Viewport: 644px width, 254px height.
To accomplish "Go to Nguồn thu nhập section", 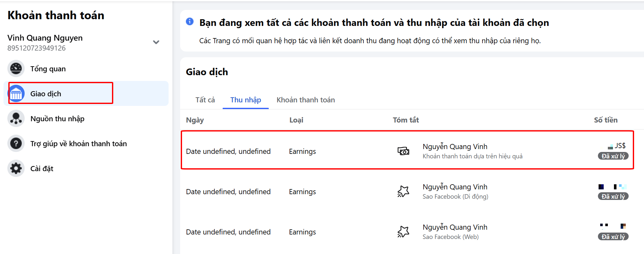I will click(x=57, y=119).
